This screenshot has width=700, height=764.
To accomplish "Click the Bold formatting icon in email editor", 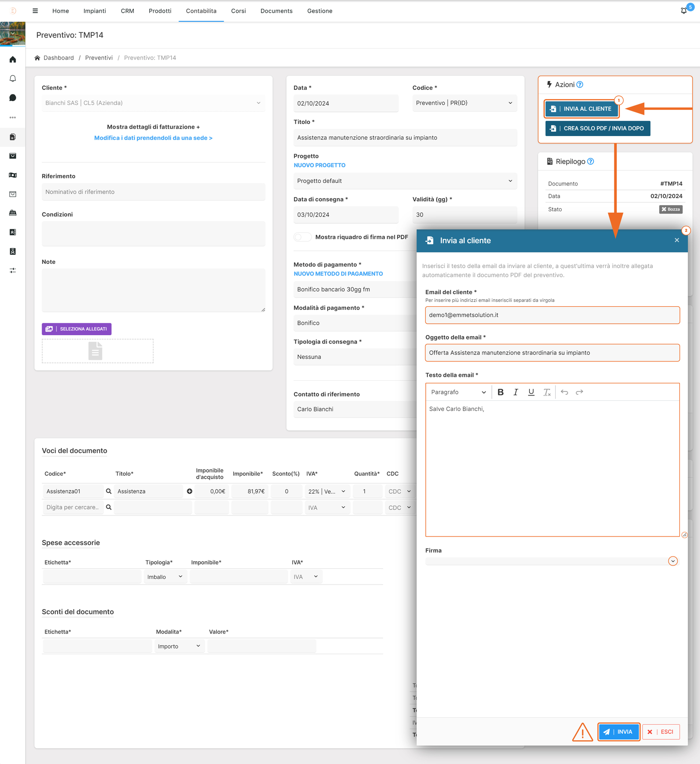I will click(500, 392).
